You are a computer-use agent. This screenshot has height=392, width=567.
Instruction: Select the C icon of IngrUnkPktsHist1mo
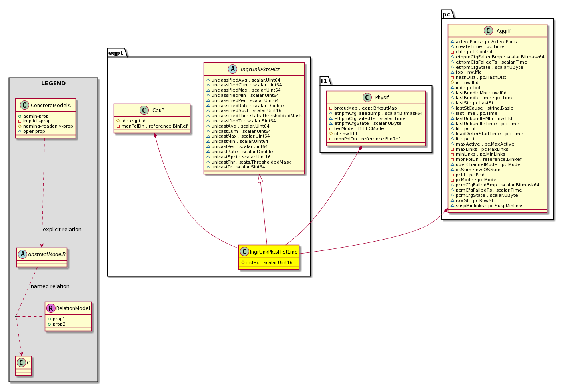click(x=244, y=252)
